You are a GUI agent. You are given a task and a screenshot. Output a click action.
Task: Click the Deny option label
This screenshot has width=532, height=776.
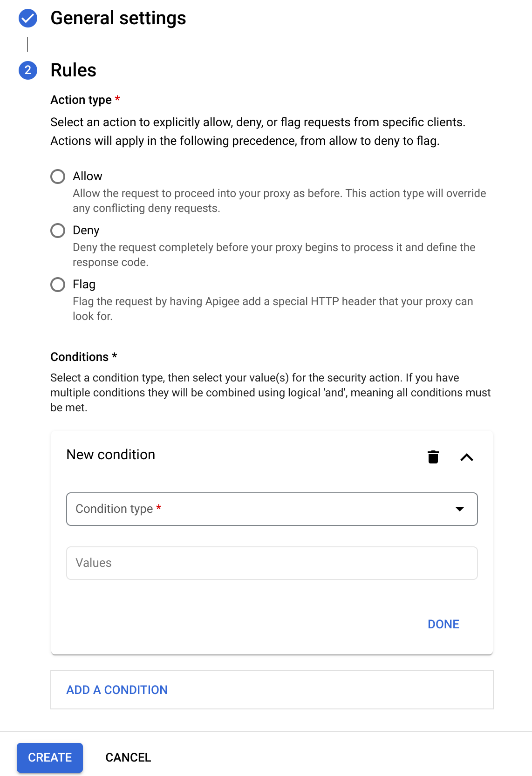coord(86,231)
